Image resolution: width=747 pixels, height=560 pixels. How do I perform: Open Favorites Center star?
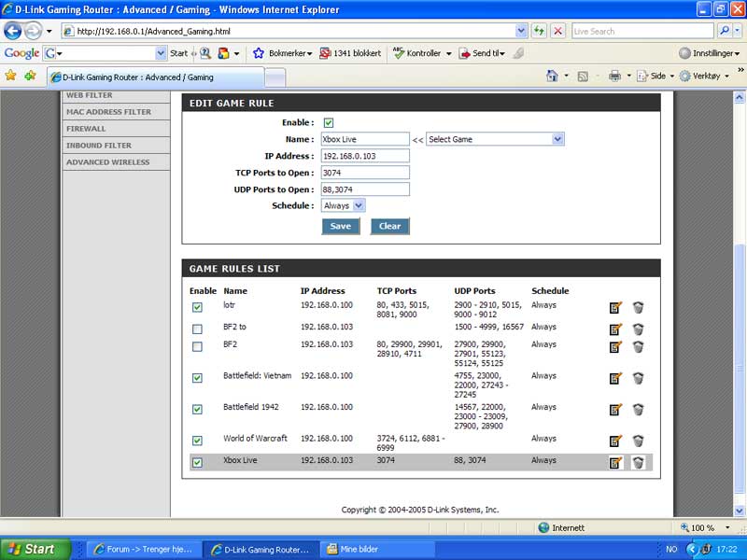pos(10,76)
